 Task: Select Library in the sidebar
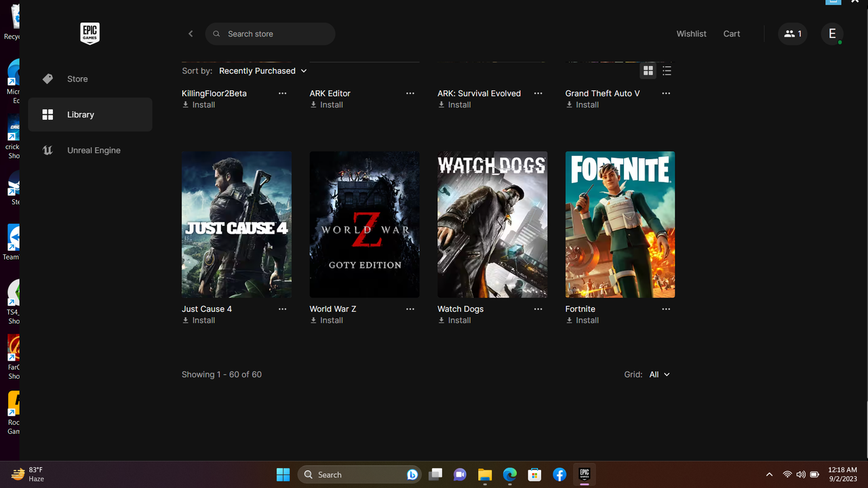81,115
